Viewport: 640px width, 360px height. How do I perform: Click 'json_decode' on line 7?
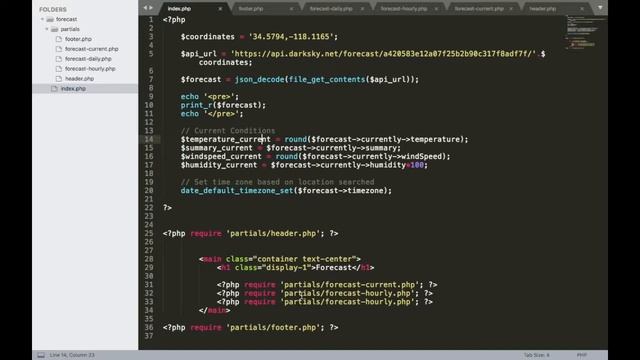coord(259,80)
